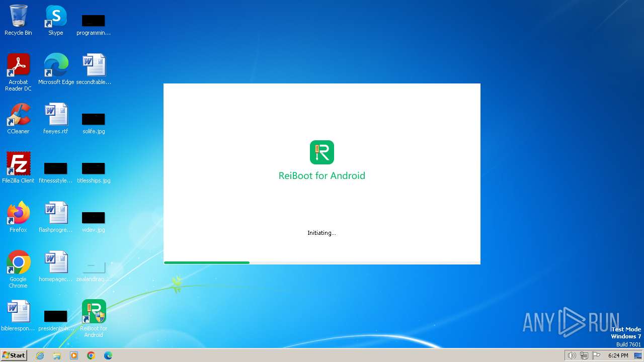Image resolution: width=644 pixels, height=362 pixels.
Task: Click the ReiBoot logo in splash window
Action: click(x=322, y=152)
